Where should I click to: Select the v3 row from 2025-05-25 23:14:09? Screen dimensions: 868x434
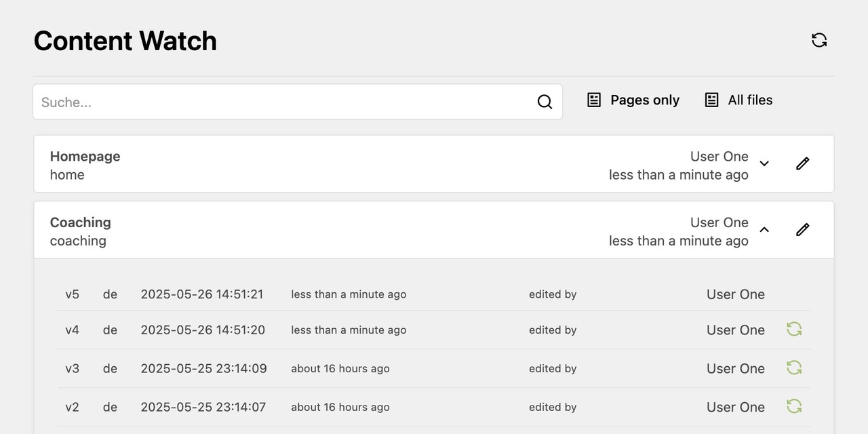pyautogui.click(x=434, y=368)
